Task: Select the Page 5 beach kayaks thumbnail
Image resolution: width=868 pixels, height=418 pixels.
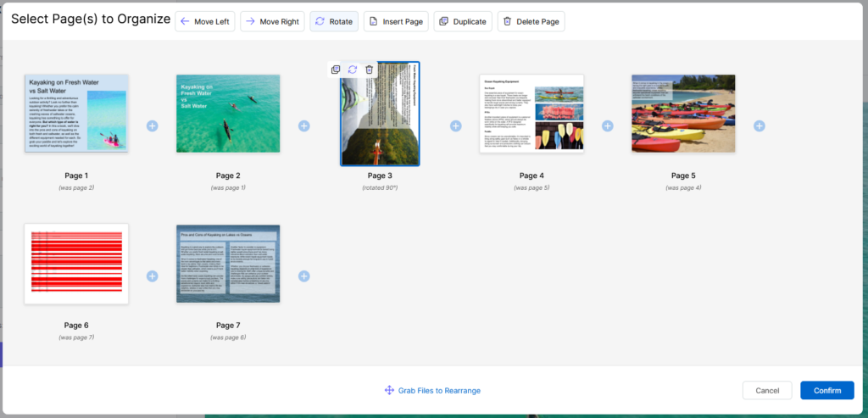Action: click(x=683, y=114)
